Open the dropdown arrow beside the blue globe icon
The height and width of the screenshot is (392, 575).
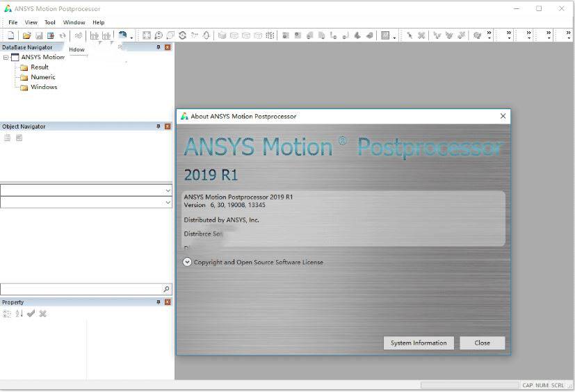[131, 37]
